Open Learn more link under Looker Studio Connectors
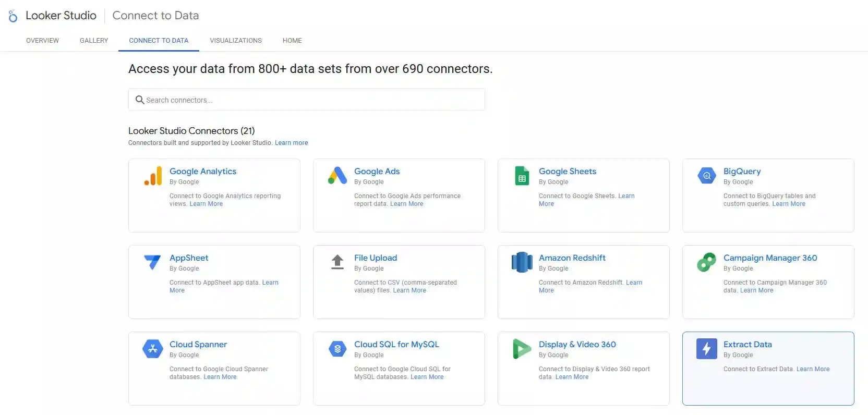868x415 pixels. point(292,143)
